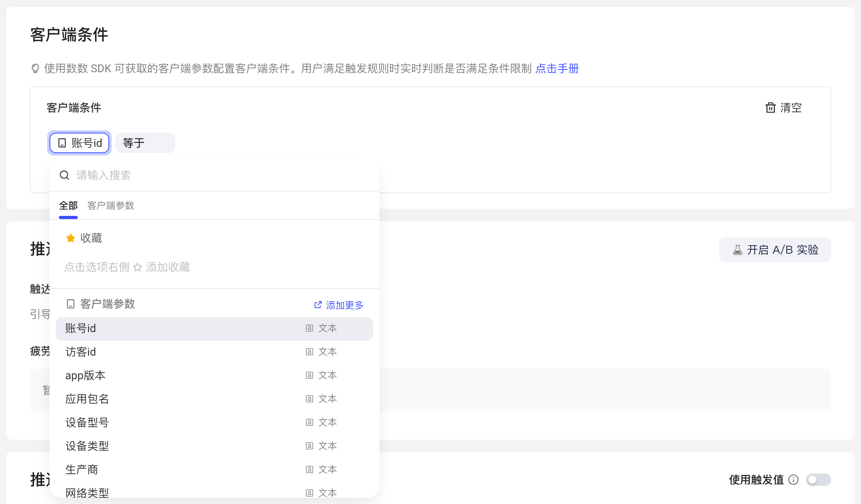Open the 点击手册 link

557,69
